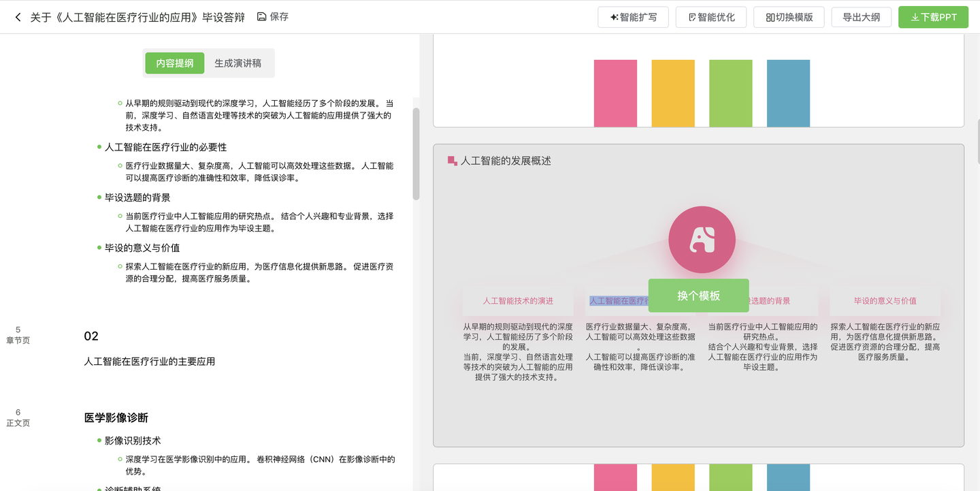Screen dimensions: 980x491
Task: Click the 换个模板 button on the slide
Action: pyautogui.click(x=699, y=296)
